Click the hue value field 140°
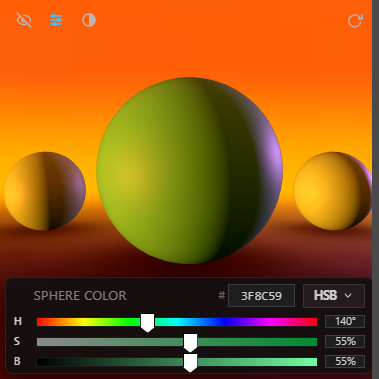 point(345,322)
